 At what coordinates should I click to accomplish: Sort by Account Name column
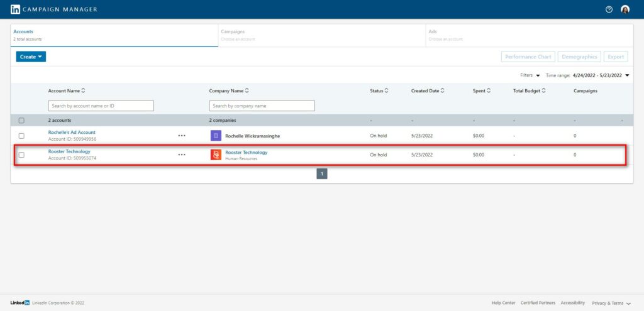click(x=67, y=90)
